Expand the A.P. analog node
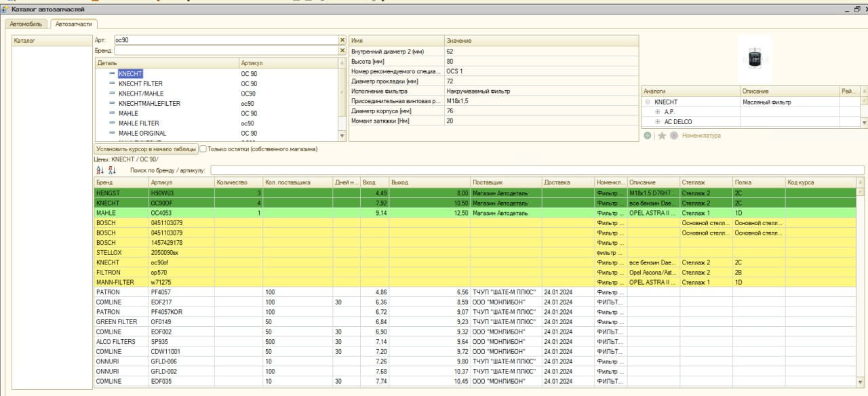This screenshot has width=868, height=396. tap(658, 112)
